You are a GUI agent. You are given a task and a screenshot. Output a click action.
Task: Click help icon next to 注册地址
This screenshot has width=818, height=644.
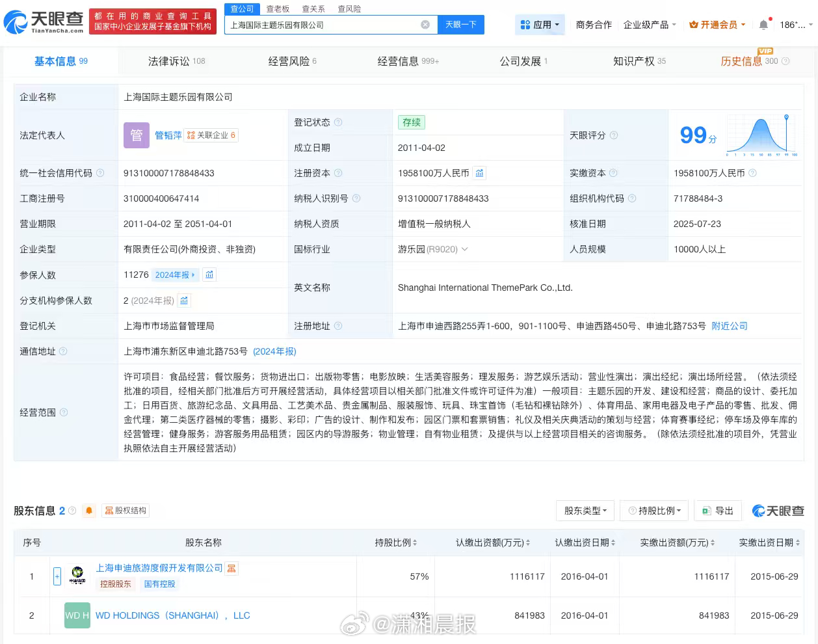338,326
